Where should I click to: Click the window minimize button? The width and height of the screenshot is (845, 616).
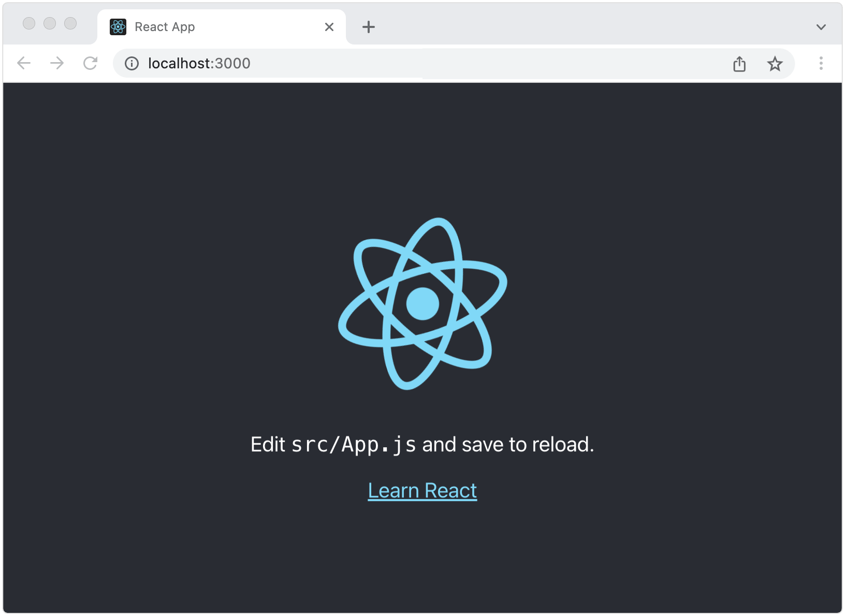point(50,23)
